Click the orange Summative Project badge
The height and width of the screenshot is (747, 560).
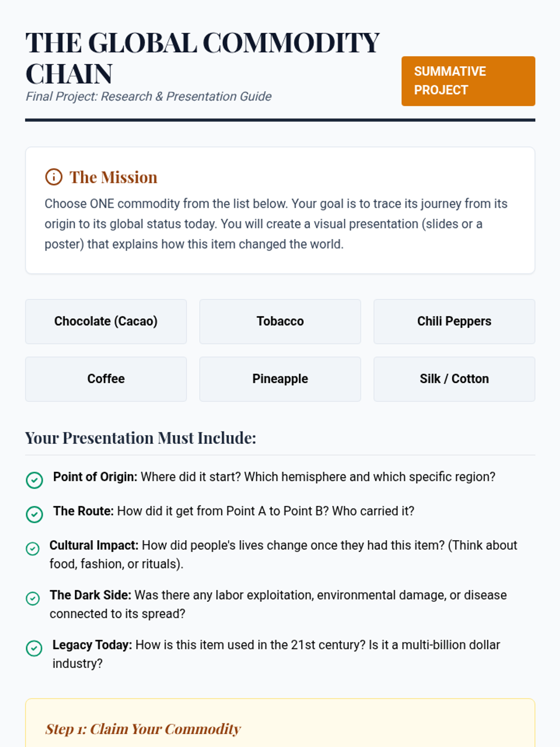[x=468, y=81]
